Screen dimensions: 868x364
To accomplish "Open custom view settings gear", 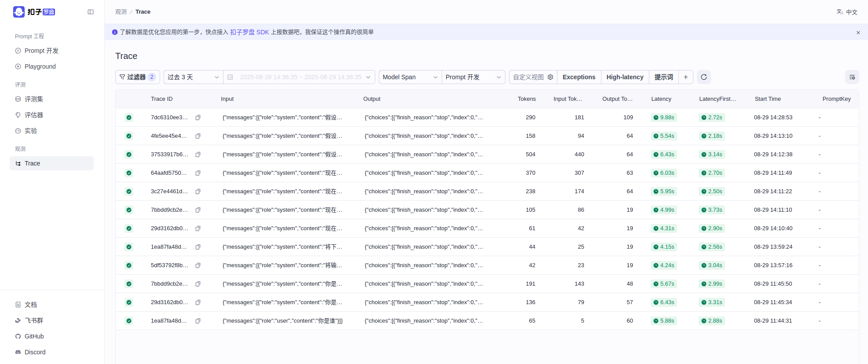I will 550,77.
